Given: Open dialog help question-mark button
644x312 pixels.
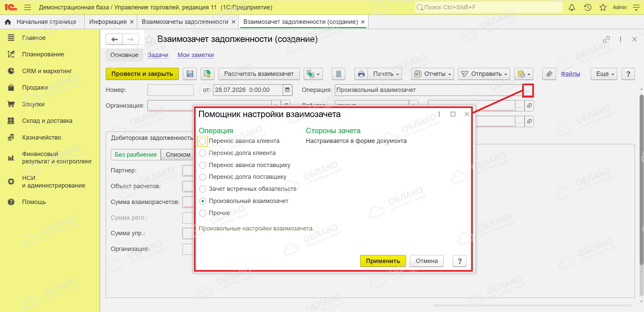Looking at the screenshot, I should tap(460, 261).
